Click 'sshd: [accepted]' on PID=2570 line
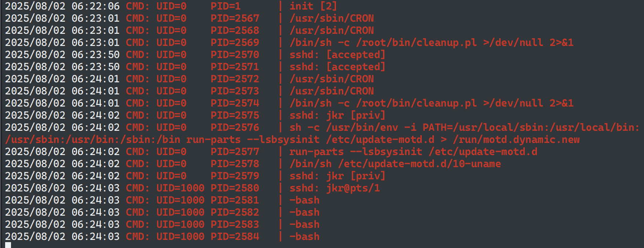 coord(337,55)
